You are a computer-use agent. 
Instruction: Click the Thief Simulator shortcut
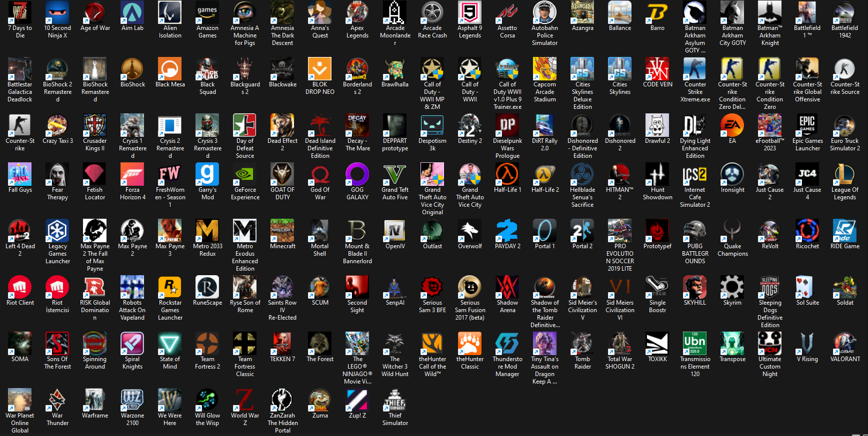click(x=395, y=400)
